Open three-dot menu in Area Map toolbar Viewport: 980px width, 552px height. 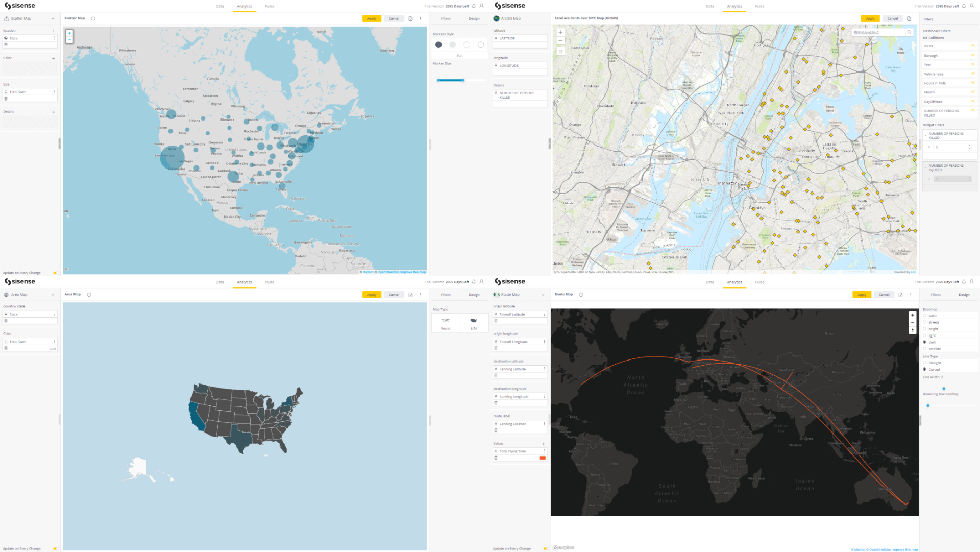coord(421,295)
